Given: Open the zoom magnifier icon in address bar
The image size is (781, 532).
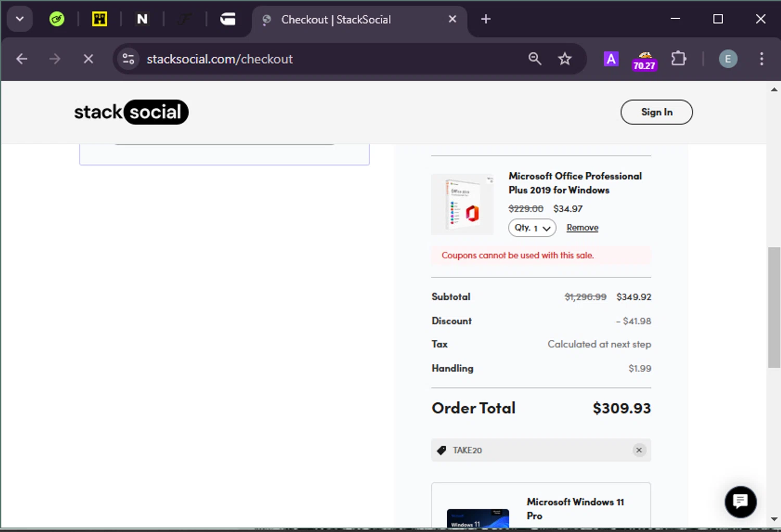Looking at the screenshot, I should pos(535,59).
